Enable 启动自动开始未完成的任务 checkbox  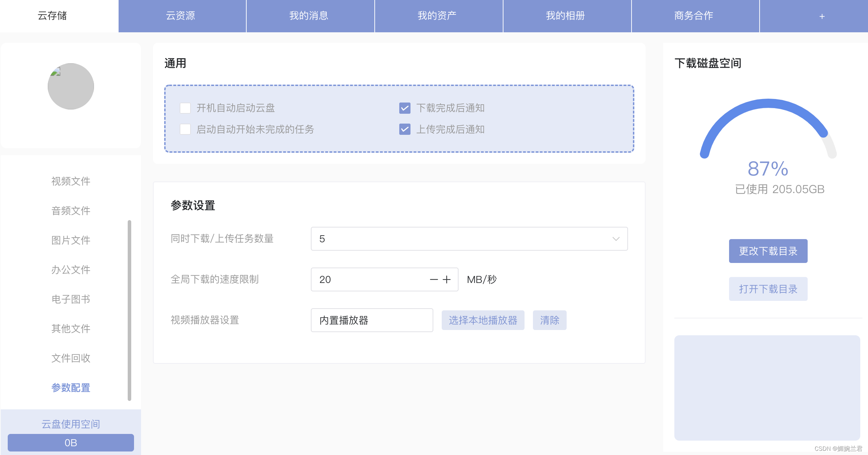185,129
